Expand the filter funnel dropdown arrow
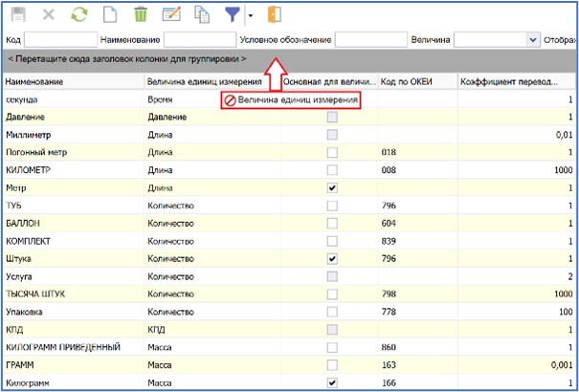579x392 pixels. (x=250, y=15)
